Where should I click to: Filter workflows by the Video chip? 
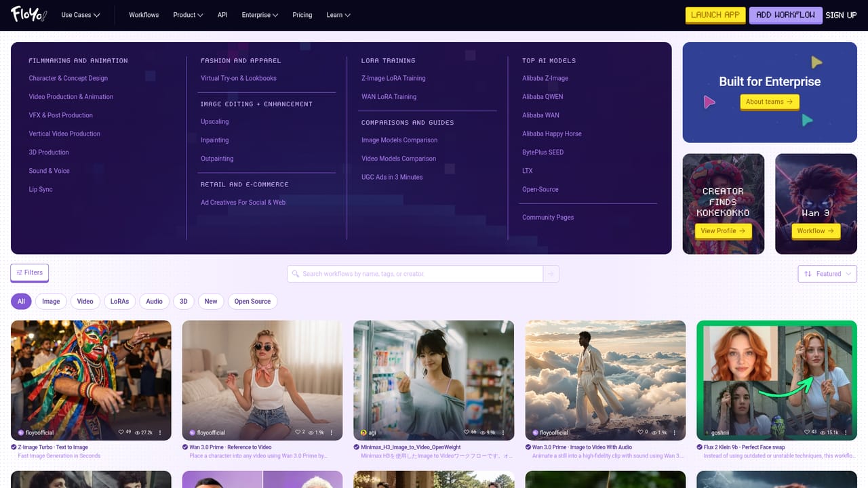click(85, 302)
